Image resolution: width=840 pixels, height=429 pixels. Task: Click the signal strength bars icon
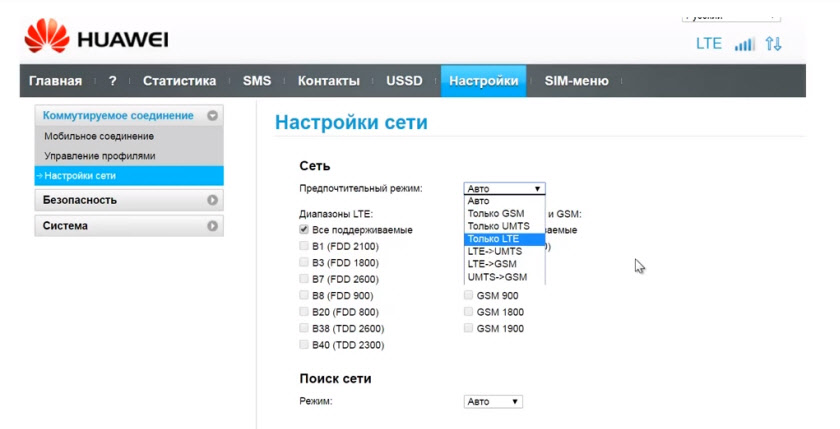pos(744,45)
